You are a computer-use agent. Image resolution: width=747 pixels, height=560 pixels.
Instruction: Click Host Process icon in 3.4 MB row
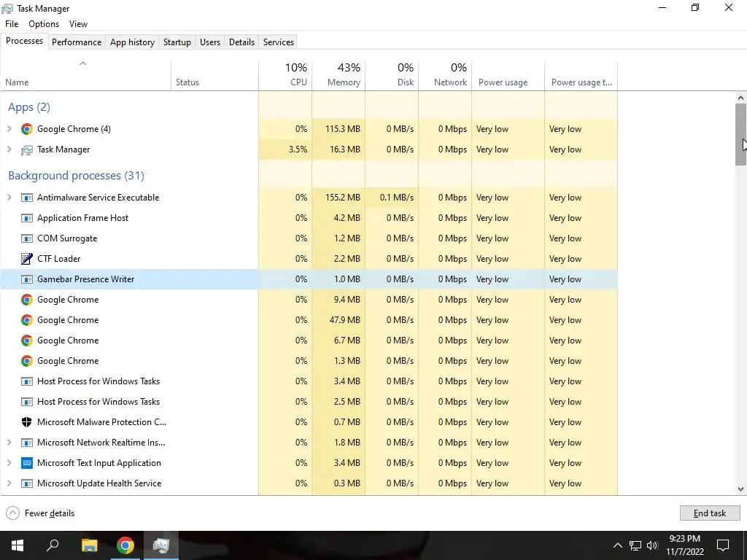coord(27,381)
